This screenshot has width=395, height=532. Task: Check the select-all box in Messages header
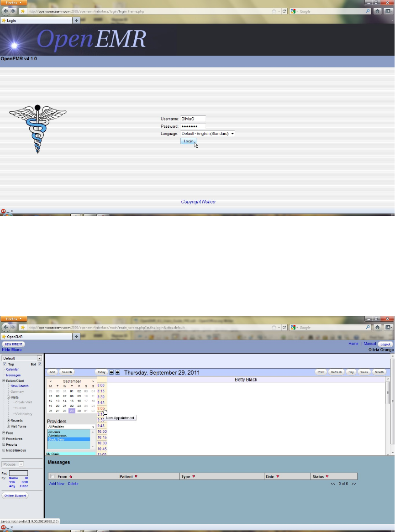coord(53,476)
